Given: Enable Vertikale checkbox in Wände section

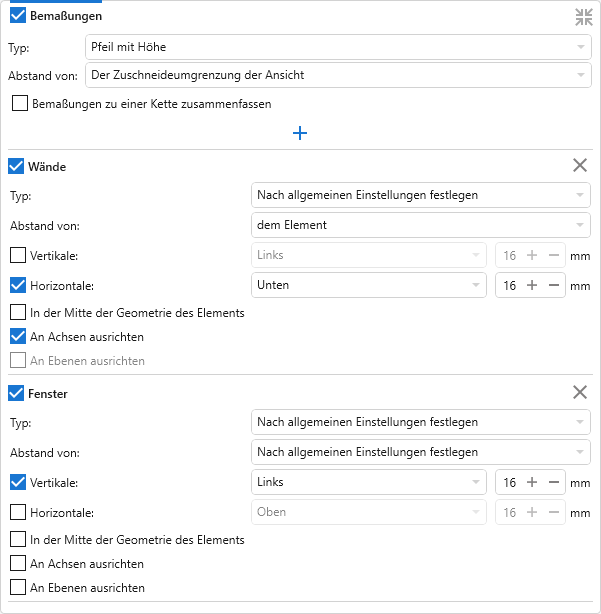Looking at the screenshot, I should point(17,255).
